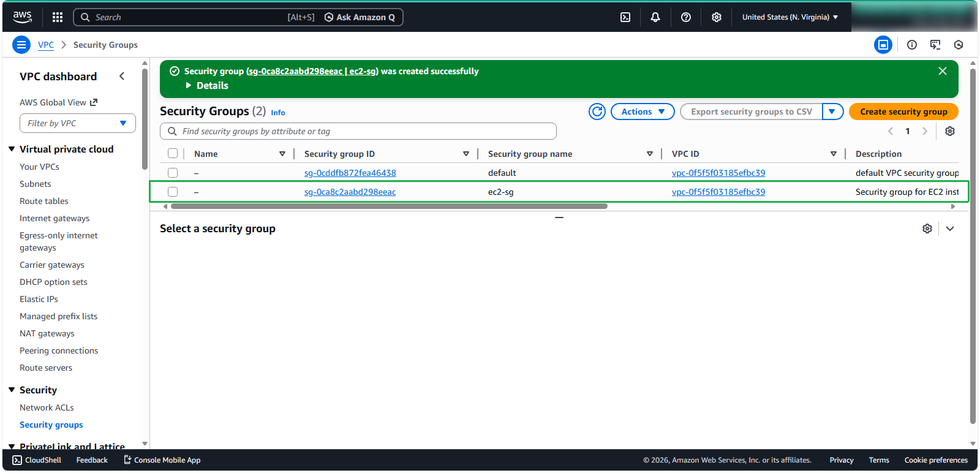Open the top bar settings gear
Screen dimensions: 980x473
pos(717,17)
